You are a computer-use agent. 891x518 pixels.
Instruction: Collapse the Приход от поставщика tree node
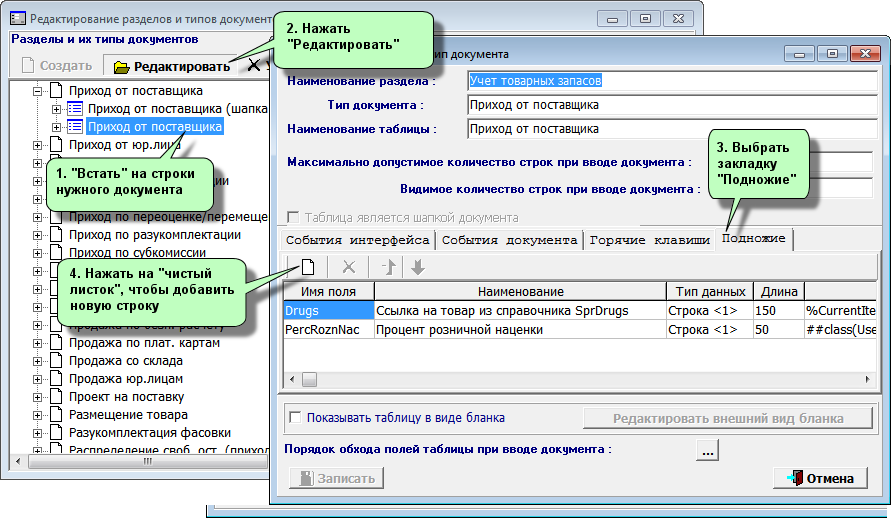point(38,91)
